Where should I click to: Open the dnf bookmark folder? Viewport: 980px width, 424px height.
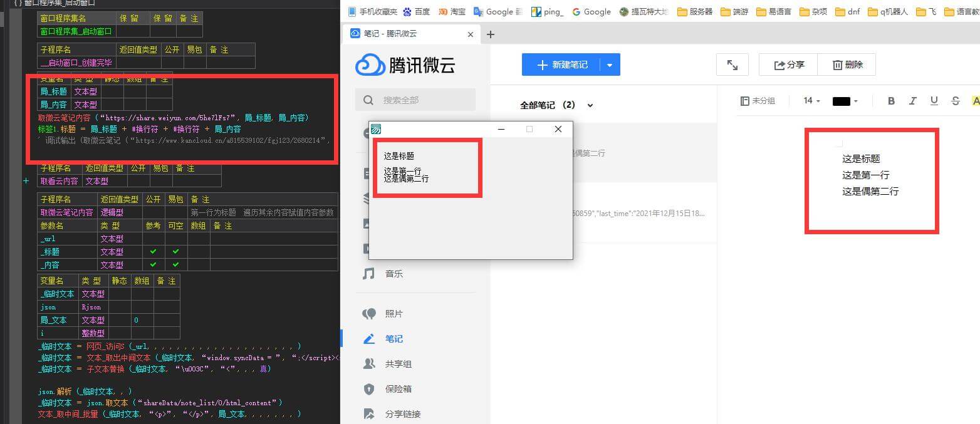coord(847,11)
